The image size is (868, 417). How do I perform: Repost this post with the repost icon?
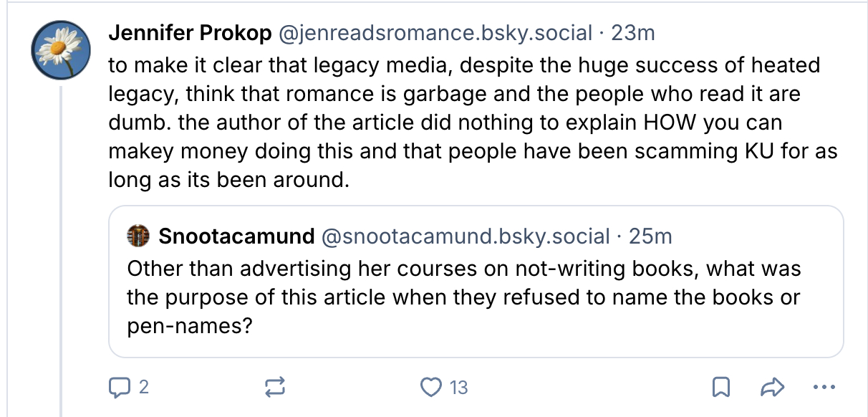275,388
